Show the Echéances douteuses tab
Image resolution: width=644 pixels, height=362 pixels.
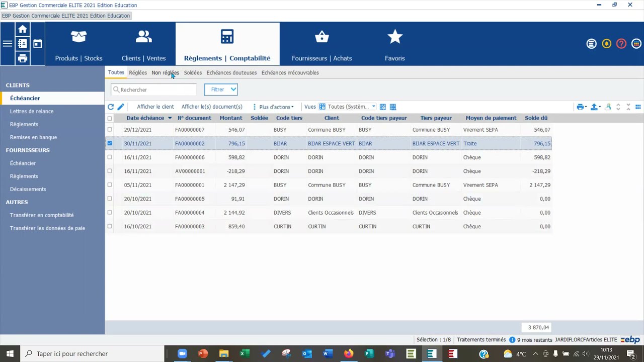(x=231, y=73)
